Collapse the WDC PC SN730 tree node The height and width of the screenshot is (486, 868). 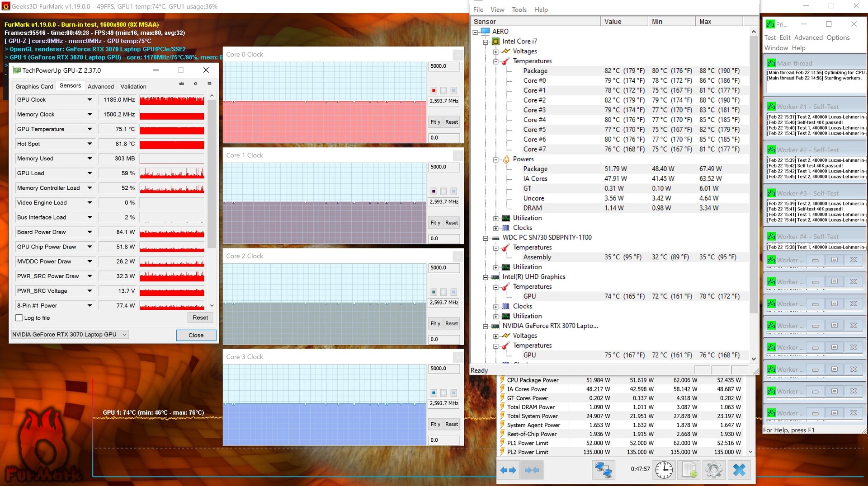pos(486,238)
